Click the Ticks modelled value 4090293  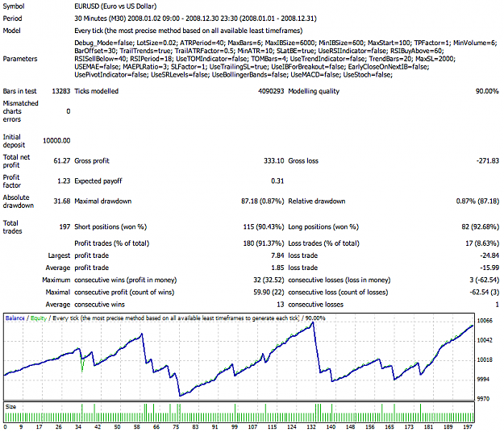tap(271, 91)
